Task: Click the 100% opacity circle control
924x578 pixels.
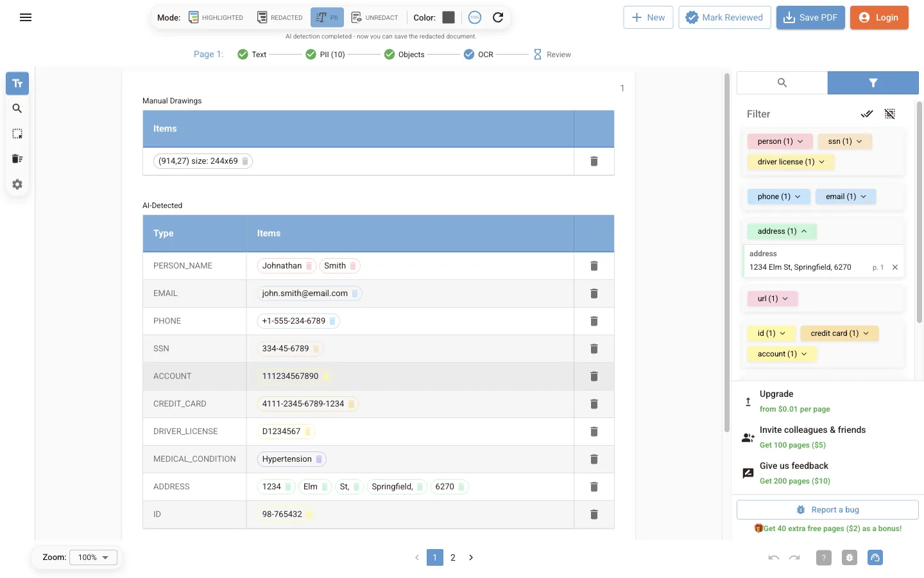Action: click(x=475, y=17)
